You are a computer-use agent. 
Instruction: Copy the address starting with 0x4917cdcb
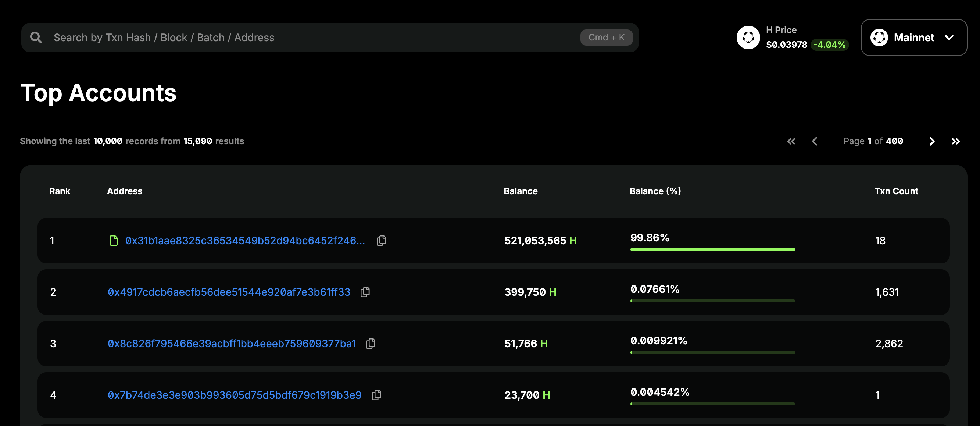pyautogui.click(x=365, y=292)
